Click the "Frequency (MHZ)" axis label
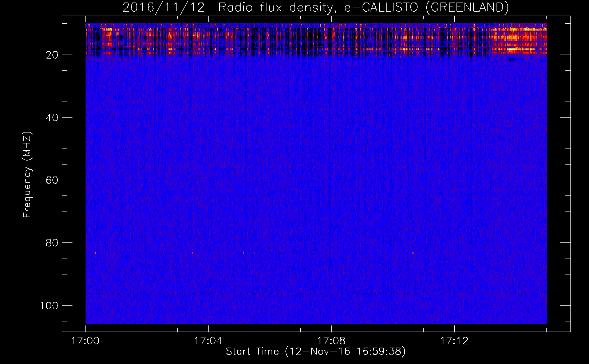The image size is (589, 364). click(x=27, y=175)
